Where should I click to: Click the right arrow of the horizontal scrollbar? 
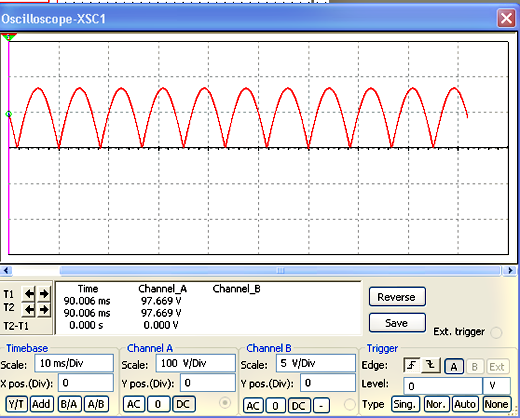510,271
